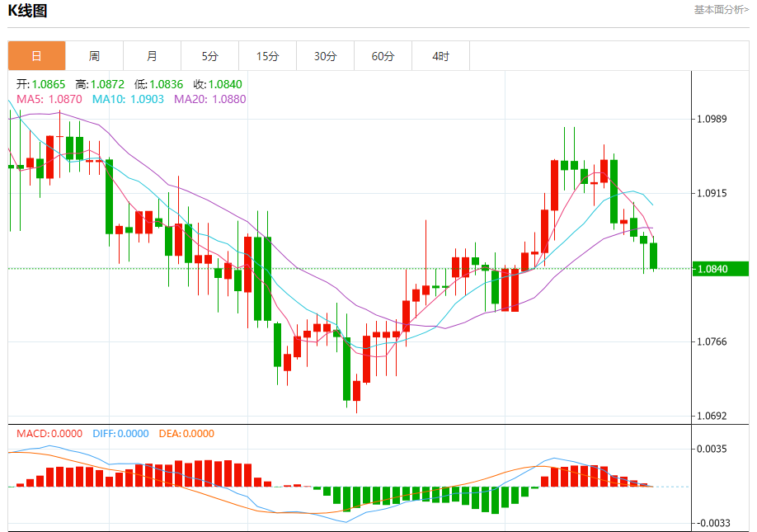Open the 基本面分析 link

tap(722, 10)
